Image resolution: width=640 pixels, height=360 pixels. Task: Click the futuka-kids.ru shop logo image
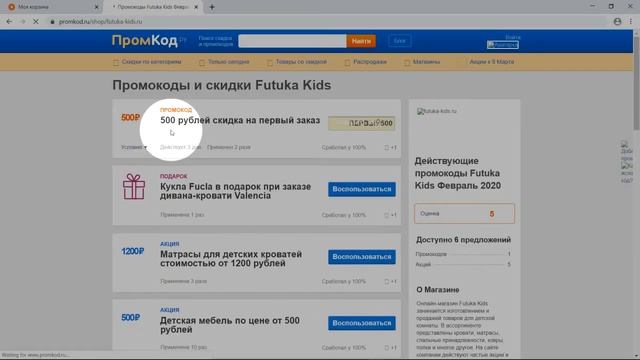(437, 111)
